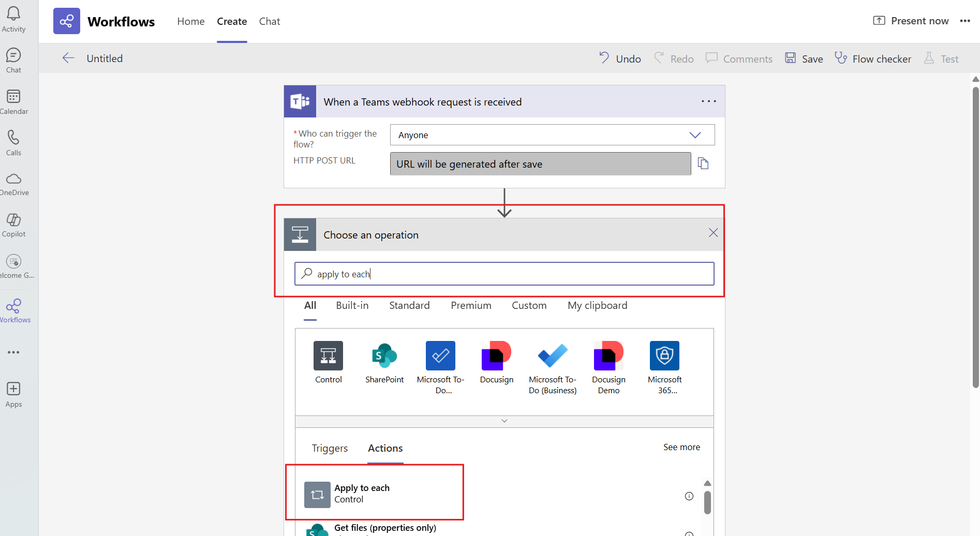980x536 pixels.
Task: Select the Microsoft 365 connector
Action: click(x=664, y=368)
